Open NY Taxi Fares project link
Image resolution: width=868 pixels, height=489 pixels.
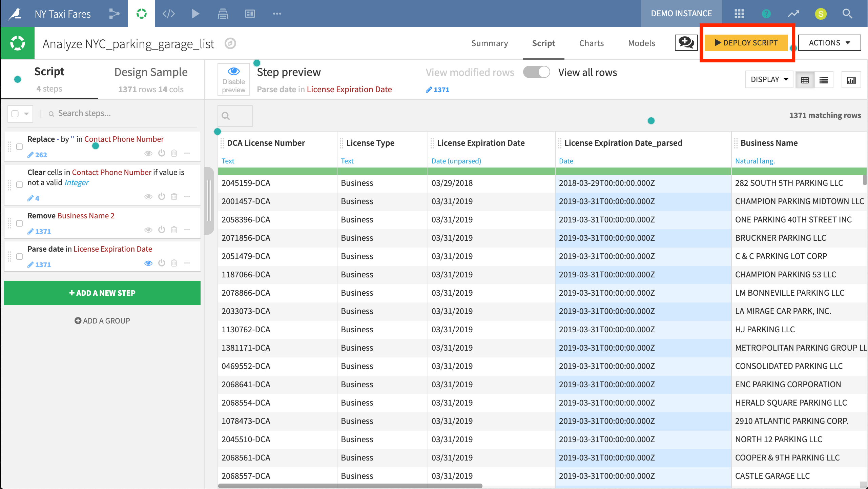point(63,14)
